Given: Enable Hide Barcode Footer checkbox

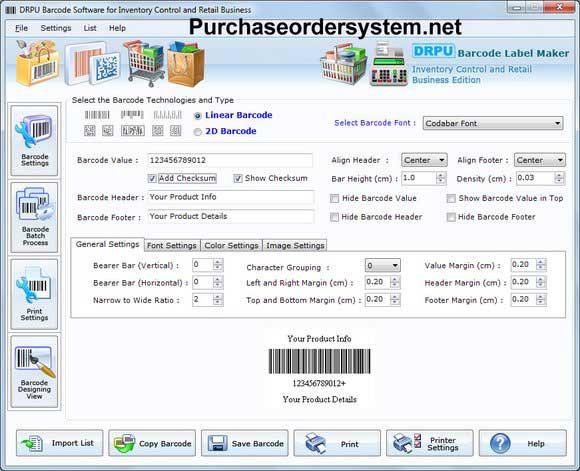Looking at the screenshot, I should (x=451, y=217).
